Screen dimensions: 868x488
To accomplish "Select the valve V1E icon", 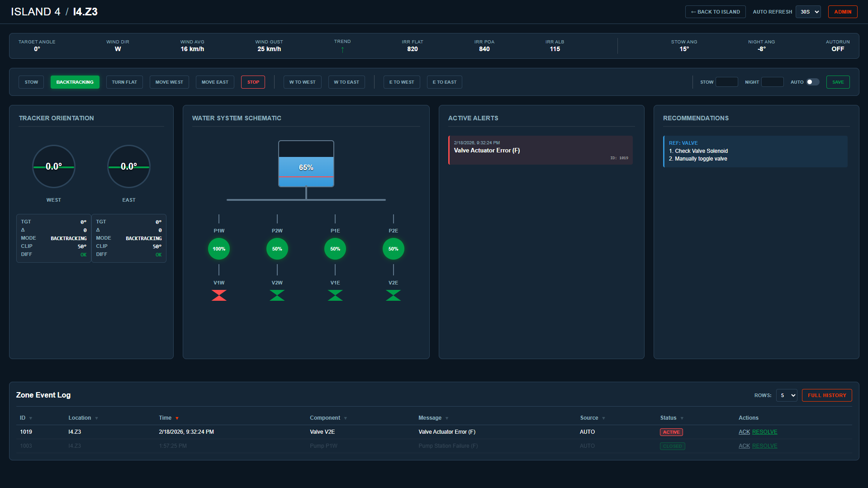I will [335, 295].
